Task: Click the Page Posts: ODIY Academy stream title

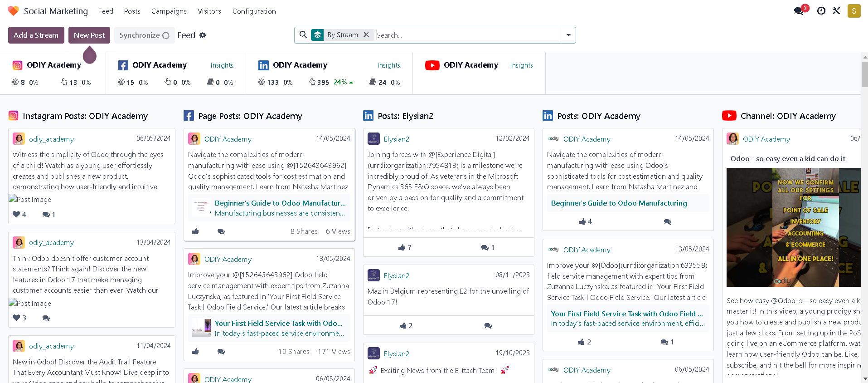Action: click(250, 116)
